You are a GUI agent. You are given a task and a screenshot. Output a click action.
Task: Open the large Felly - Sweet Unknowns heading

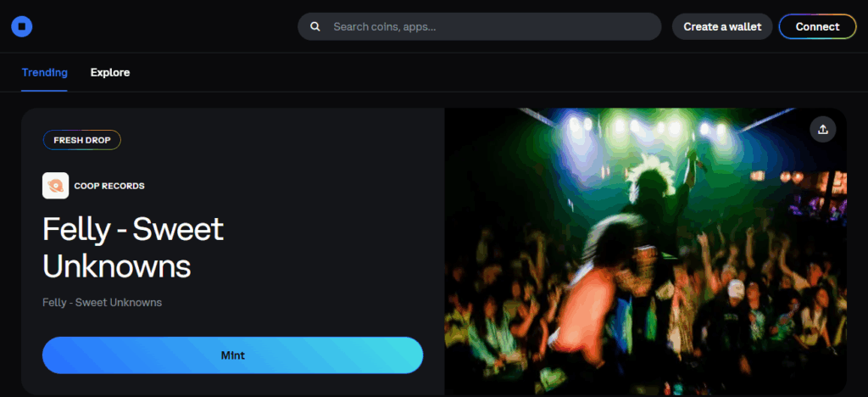click(x=133, y=247)
